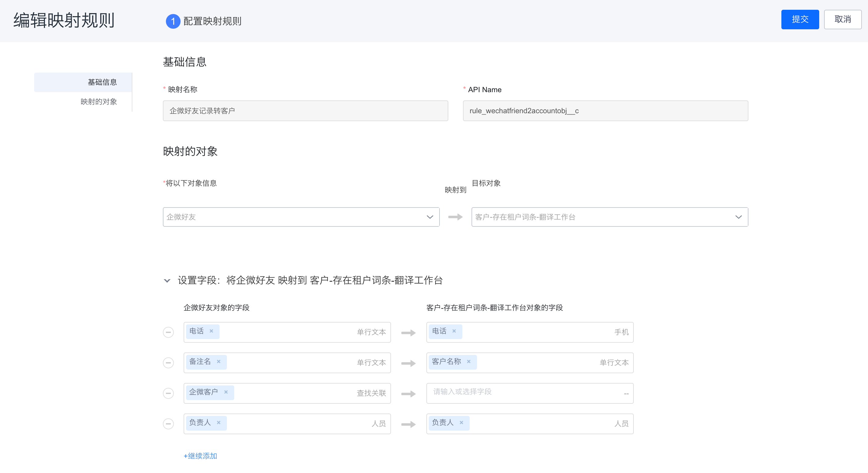Click the empty 请输入或选择字段 field

[530, 393]
